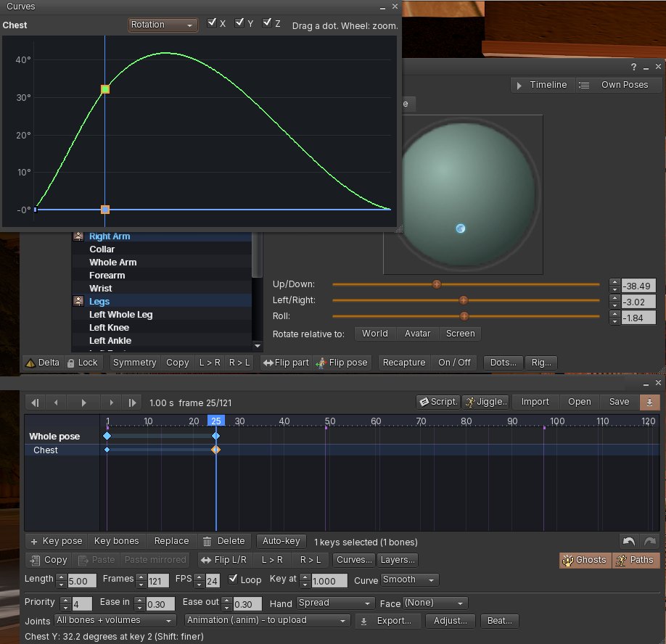The image size is (666, 644).
Task: Toggle Symmetry mode
Action: [x=135, y=363]
